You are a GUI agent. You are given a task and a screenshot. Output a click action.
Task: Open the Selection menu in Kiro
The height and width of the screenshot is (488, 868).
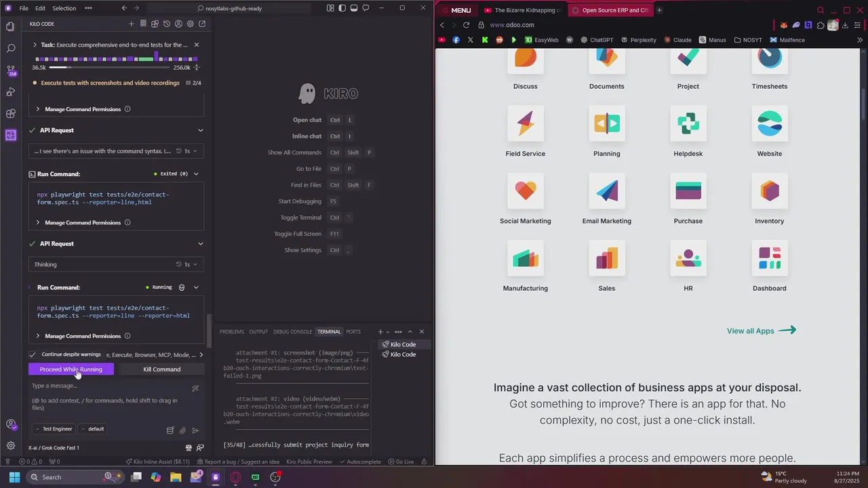click(x=64, y=8)
